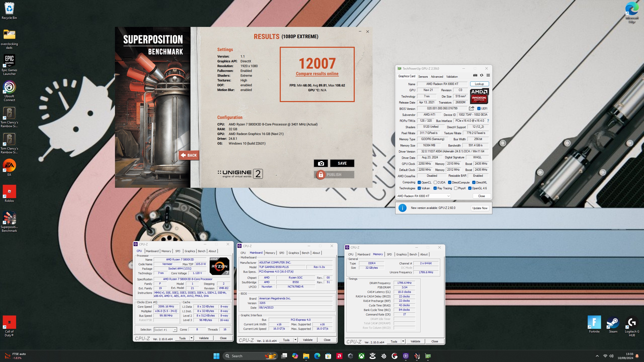The height and width of the screenshot is (362, 644).
Task: Click the BACK button in Superposition
Action: 189,155
